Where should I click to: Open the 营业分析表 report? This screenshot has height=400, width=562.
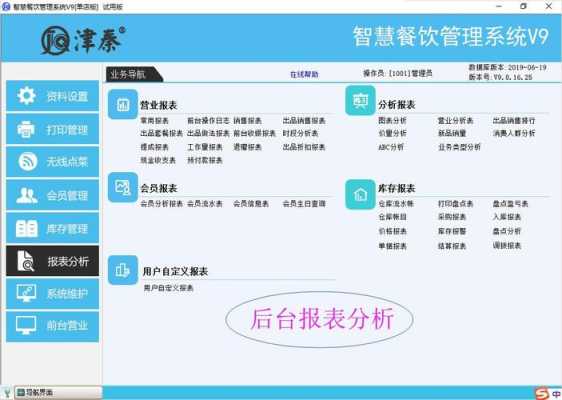(456, 120)
